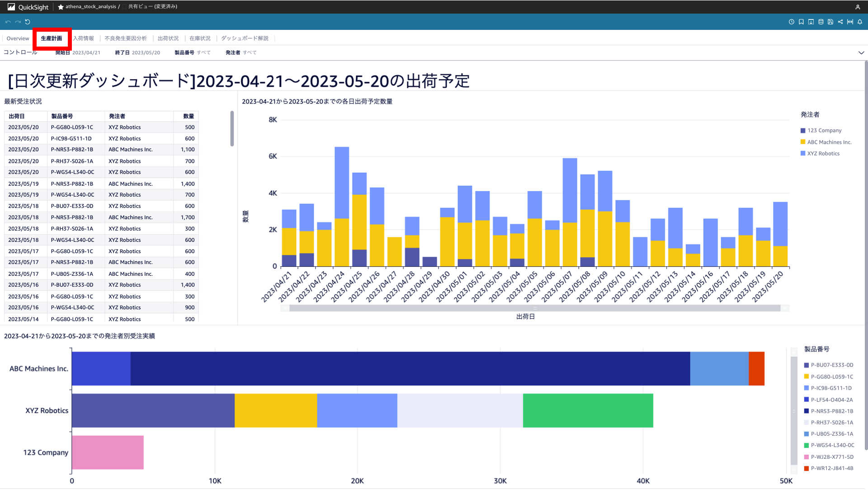The height and width of the screenshot is (490, 868).
Task: Open the datasets database icon
Action: pyautogui.click(x=821, y=22)
